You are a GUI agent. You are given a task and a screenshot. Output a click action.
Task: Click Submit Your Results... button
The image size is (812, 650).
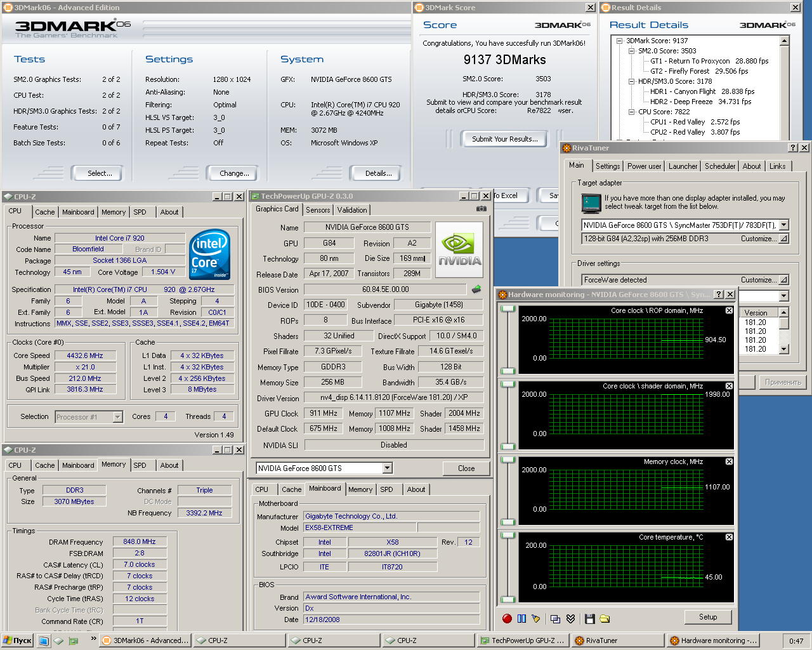pyautogui.click(x=504, y=139)
